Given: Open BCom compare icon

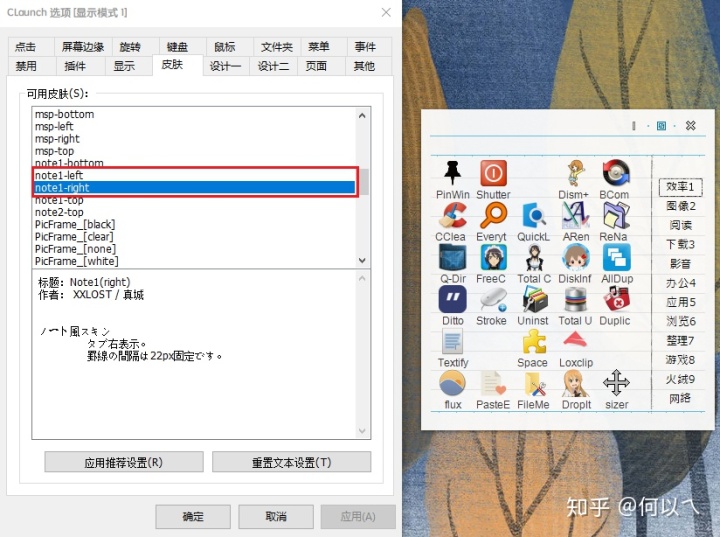Looking at the screenshot, I should 615,174.
